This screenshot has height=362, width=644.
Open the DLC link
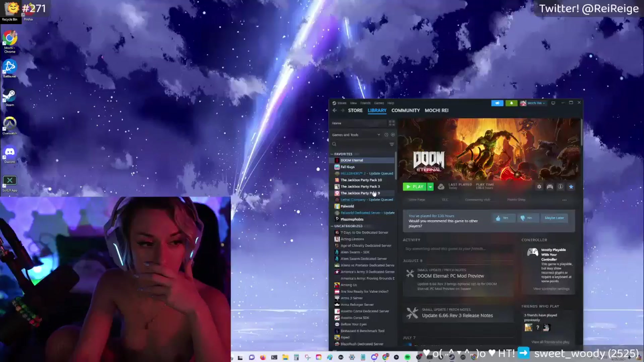(445, 200)
